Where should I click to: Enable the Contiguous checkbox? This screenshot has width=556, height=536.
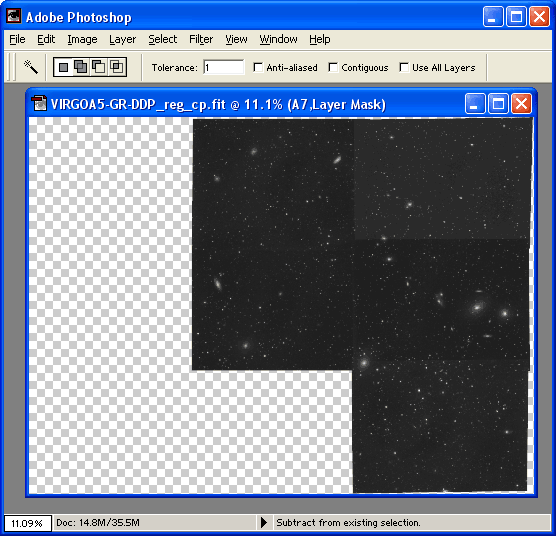(333, 67)
